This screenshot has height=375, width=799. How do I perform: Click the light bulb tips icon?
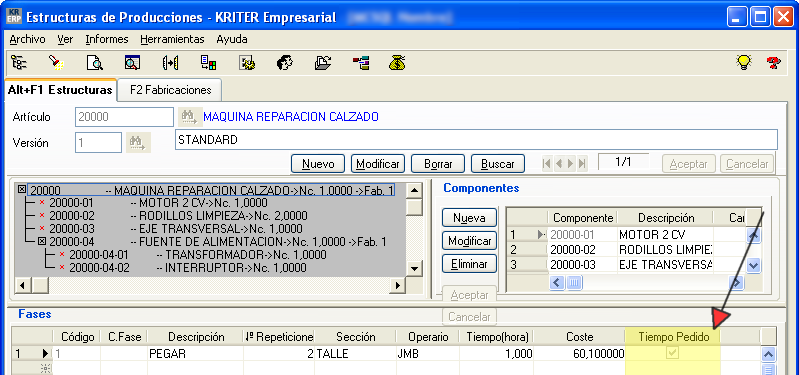point(744,63)
